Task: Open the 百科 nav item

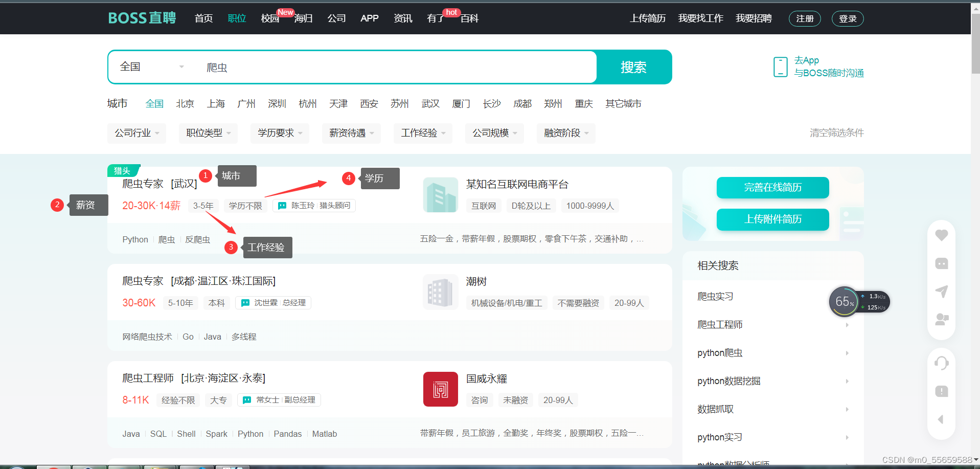Action: tap(469, 18)
